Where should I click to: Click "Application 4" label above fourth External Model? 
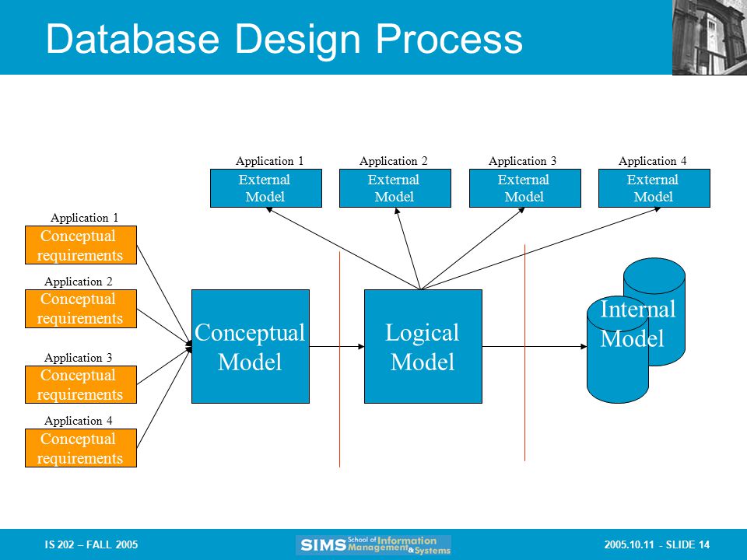[653, 161]
